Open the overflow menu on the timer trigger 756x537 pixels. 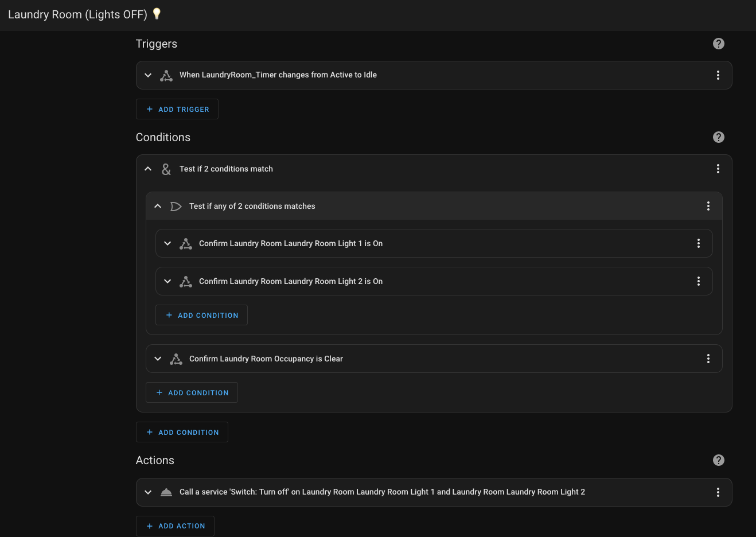(x=718, y=75)
